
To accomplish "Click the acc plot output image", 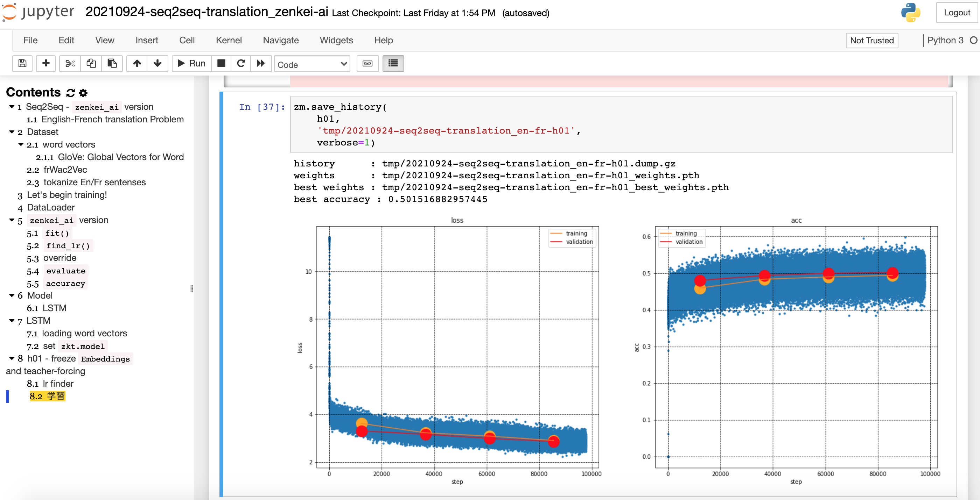I will 787,351.
